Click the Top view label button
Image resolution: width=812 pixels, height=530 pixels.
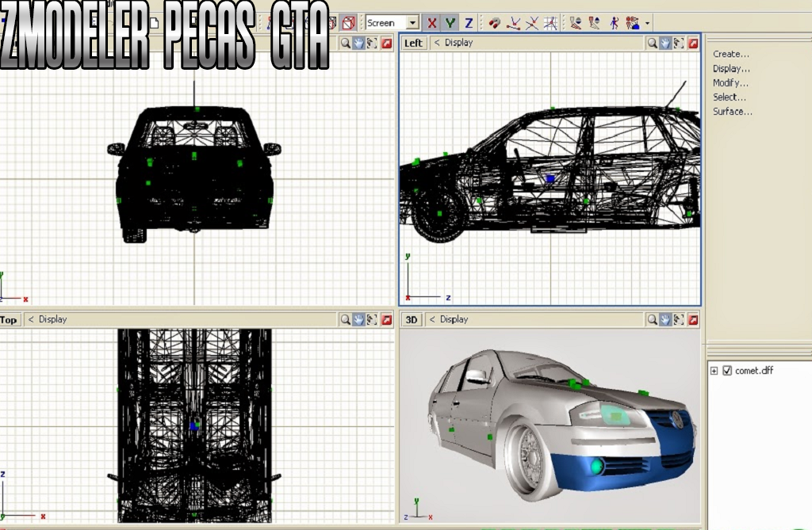(x=9, y=320)
